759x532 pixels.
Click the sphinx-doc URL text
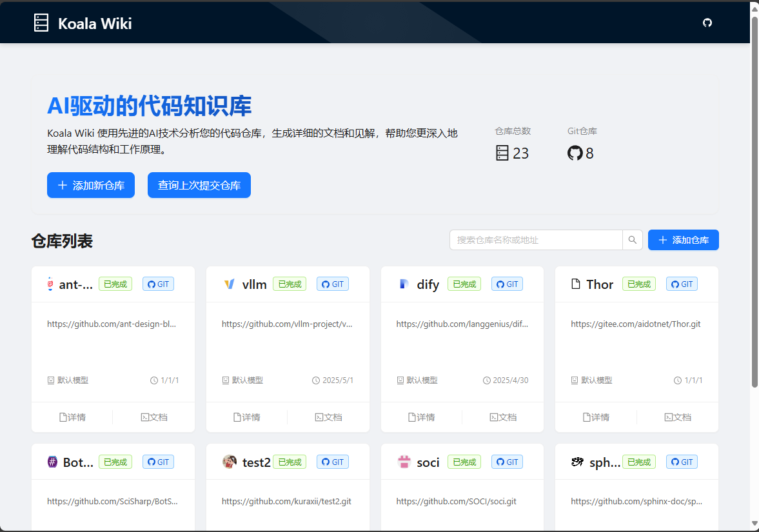[x=636, y=502]
